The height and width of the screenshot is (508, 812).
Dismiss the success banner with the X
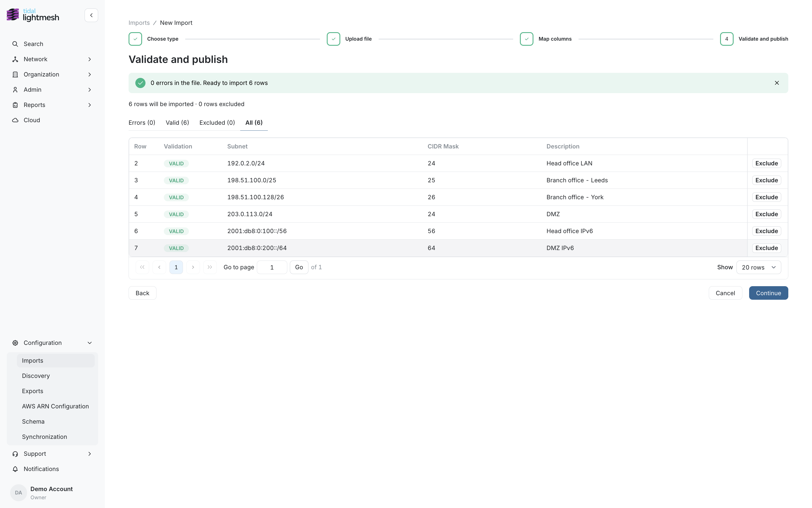click(x=776, y=83)
